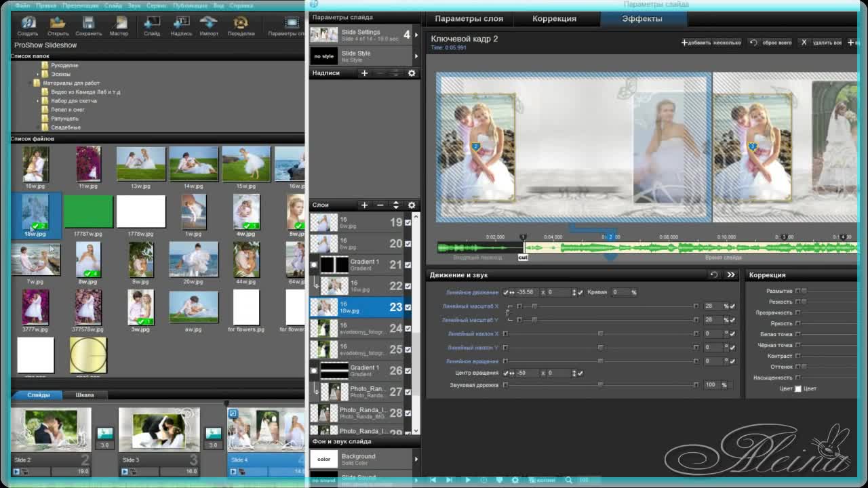Viewport: 868px width, 488px height.
Task: Select the Свадебные folder
Action: pos(65,127)
